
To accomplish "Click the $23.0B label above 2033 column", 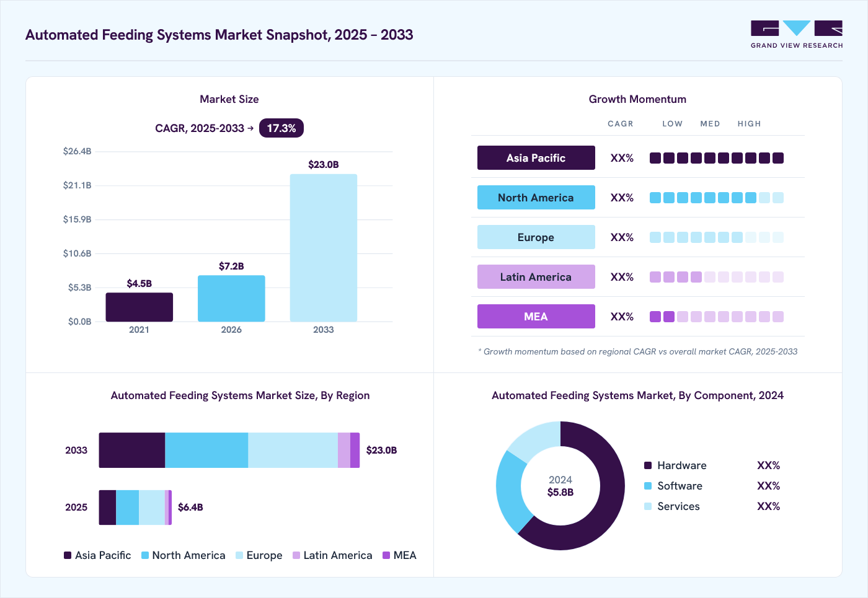I will (x=324, y=164).
